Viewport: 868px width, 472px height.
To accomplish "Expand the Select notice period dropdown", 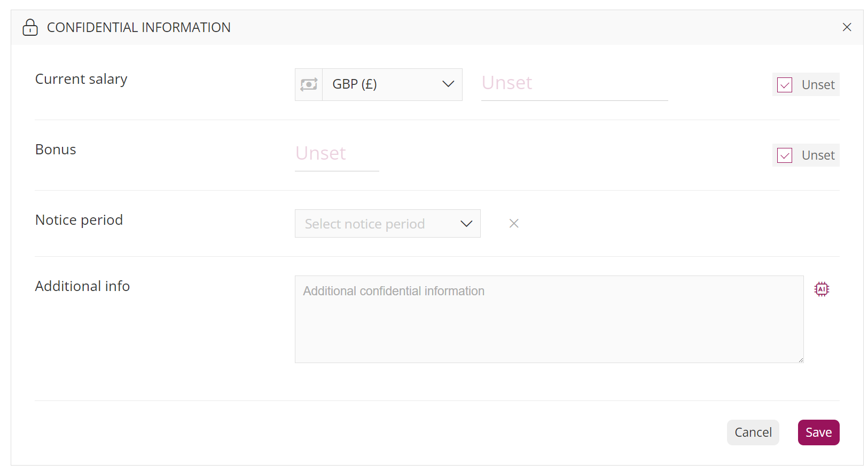I will coord(388,223).
